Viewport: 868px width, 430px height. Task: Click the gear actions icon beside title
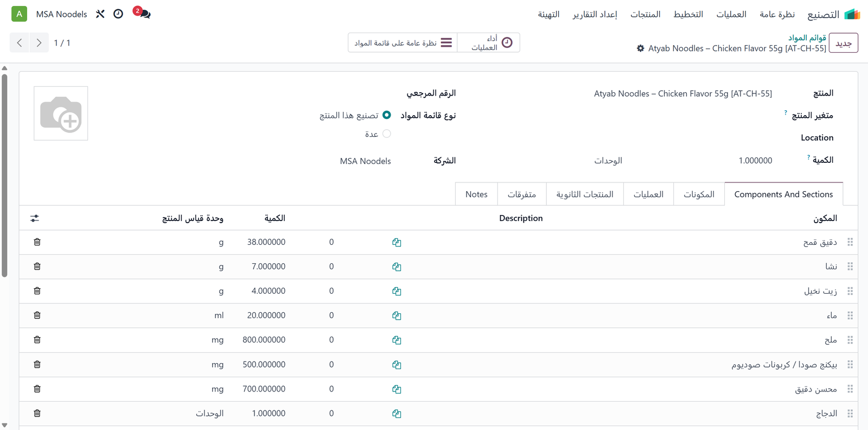click(x=640, y=48)
